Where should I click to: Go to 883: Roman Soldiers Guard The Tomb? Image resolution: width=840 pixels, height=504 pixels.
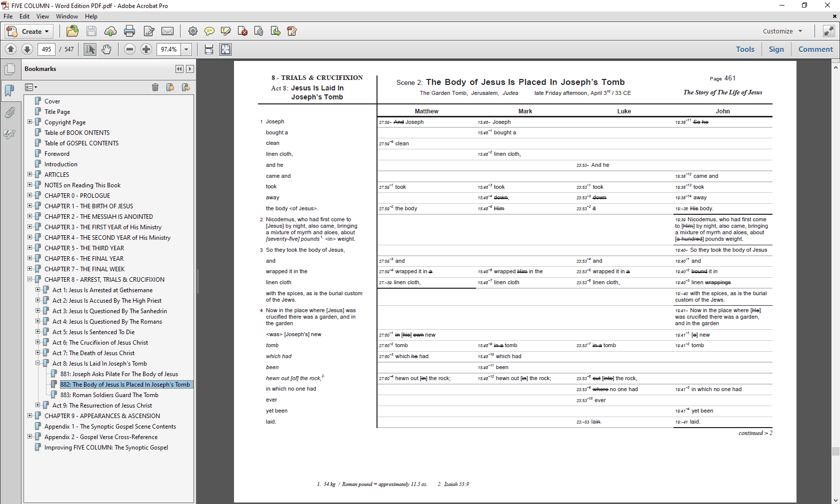tap(109, 395)
